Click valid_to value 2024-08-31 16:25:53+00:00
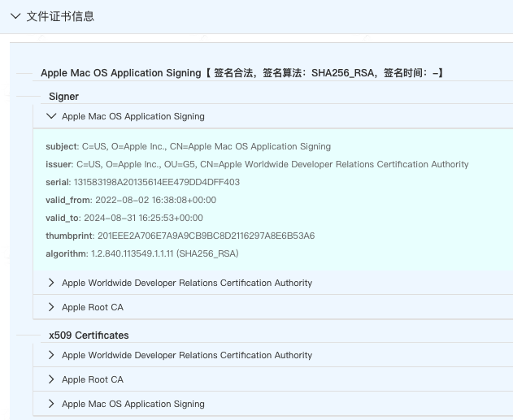Viewport: 513px width, 420px height. [x=143, y=218]
